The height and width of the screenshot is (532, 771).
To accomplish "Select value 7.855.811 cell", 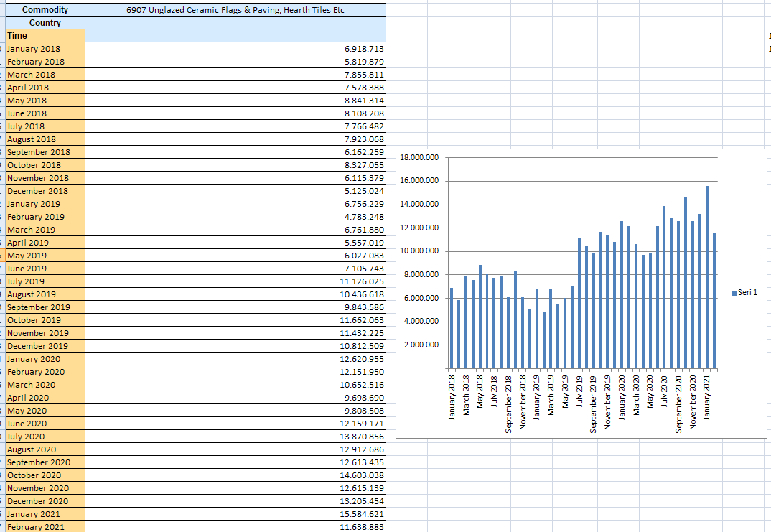I will [235, 74].
